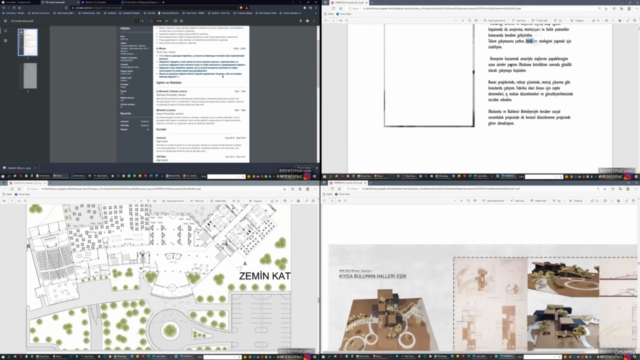Open the YouTube bookmark in the Chrome bookmarks bar
The image size is (640, 360).
[149, 13]
